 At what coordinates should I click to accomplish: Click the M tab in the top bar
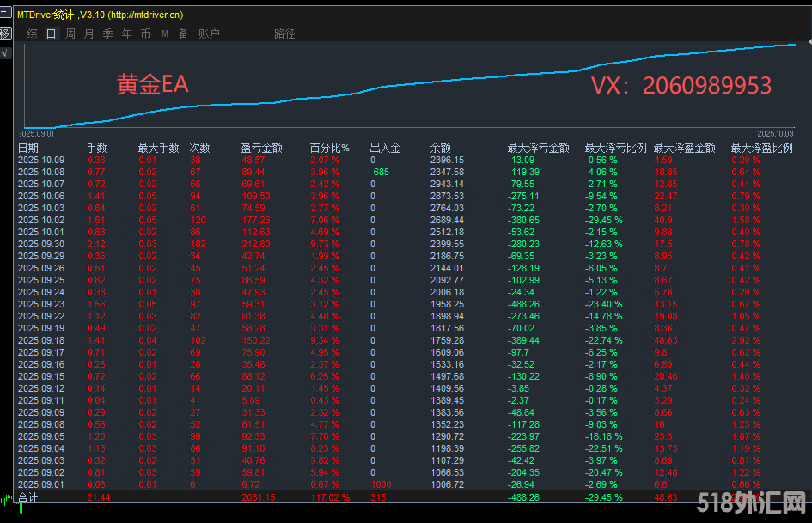[x=164, y=33]
